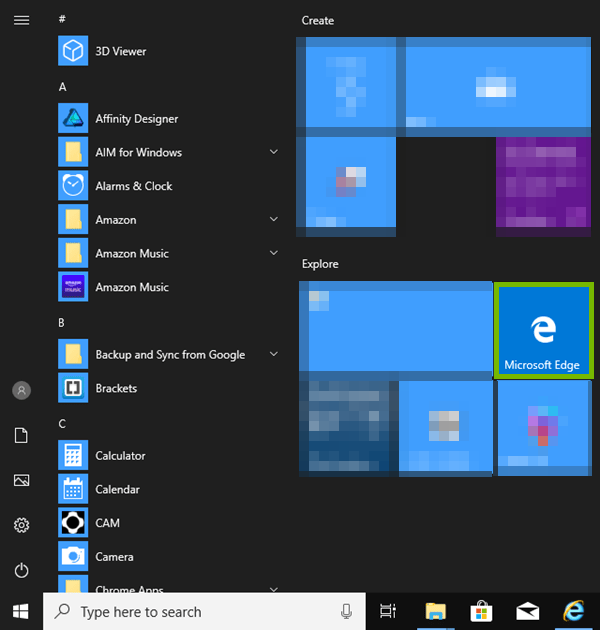Select the Alarms & Clock label text

coord(134,186)
